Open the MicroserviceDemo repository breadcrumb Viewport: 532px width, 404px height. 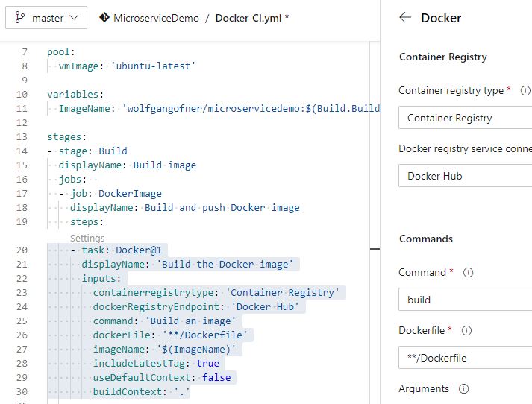click(156, 18)
